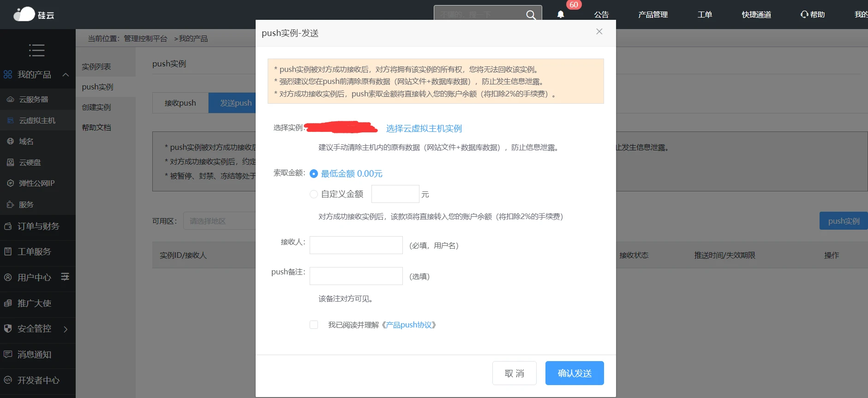
Task: Click 实例ID/接收人 column header
Action: (x=183, y=255)
